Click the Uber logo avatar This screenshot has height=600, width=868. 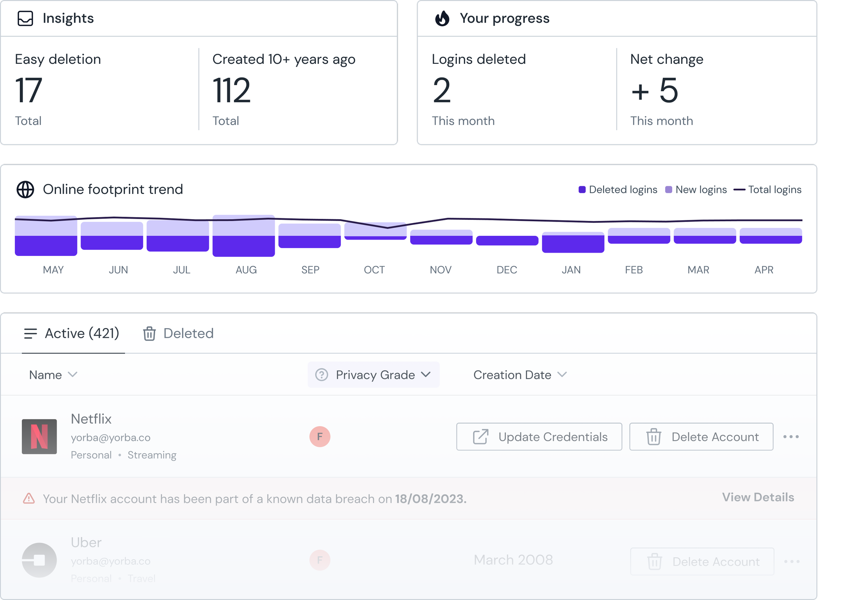(39, 560)
